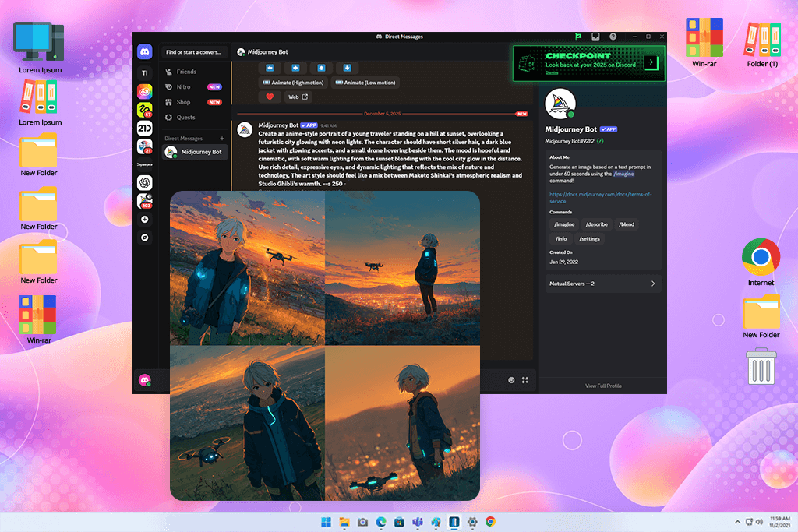Image resolution: width=798 pixels, height=532 pixels.
Task: Click the red heart favorite button
Action: [270, 97]
